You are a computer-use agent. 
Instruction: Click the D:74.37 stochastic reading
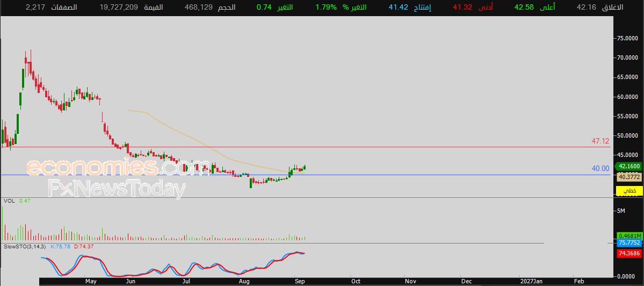84,247
